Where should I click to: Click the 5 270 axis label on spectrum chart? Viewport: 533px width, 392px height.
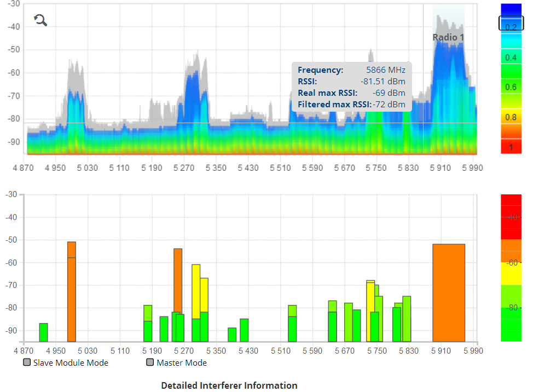click(x=183, y=168)
